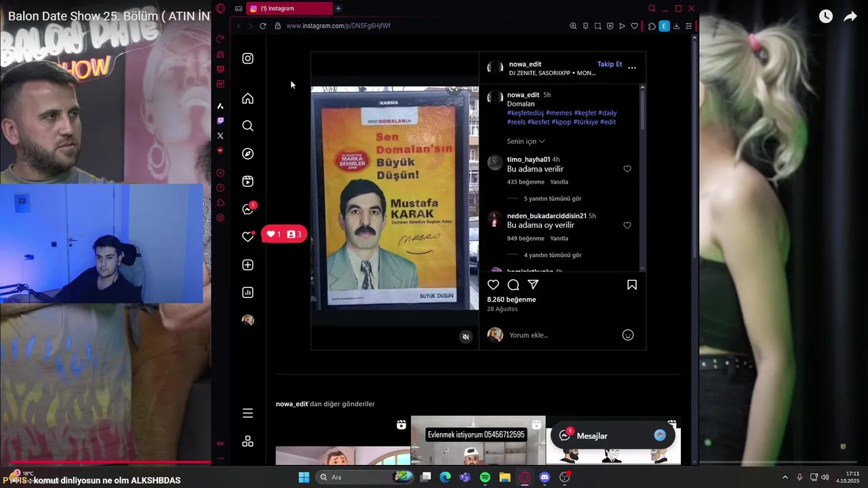Viewport: 868px width, 488px height.
Task: Share post using paper plane icon
Action: (533, 285)
